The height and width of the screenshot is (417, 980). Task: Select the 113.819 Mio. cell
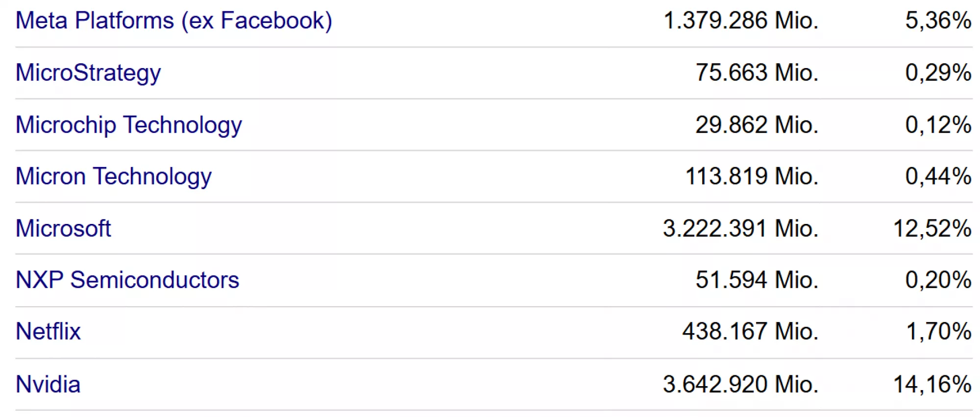tap(751, 176)
